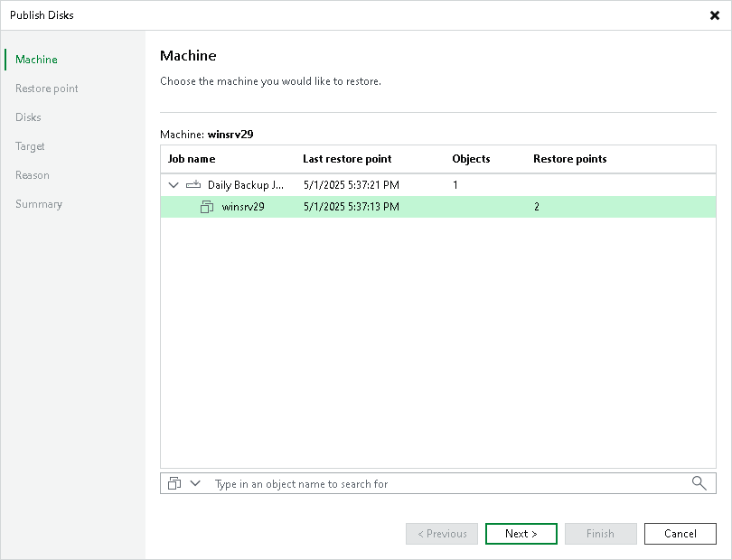The height and width of the screenshot is (560, 732).
Task: Click the object type icon in search bar
Action: (174, 483)
